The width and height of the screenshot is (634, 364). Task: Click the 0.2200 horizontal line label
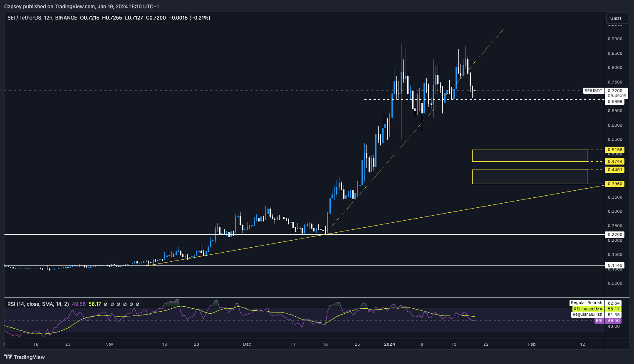tap(615, 234)
